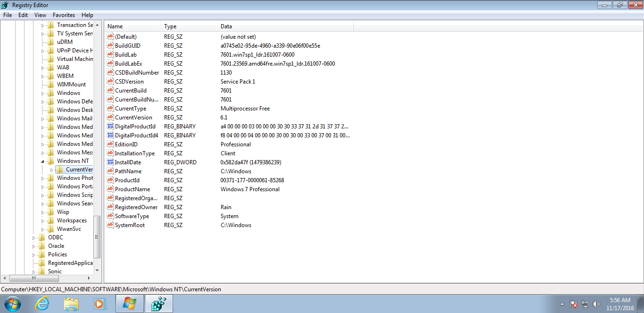Sort by the Data column header

coord(286,26)
